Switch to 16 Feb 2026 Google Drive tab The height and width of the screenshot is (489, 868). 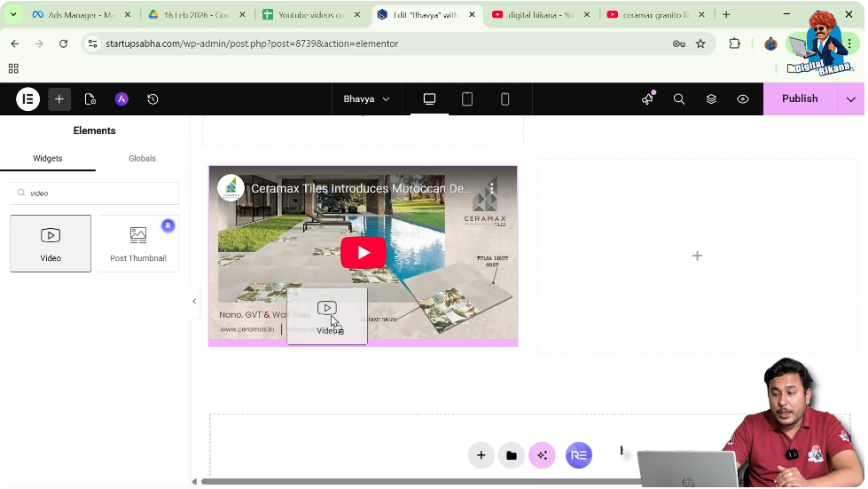(x=198, y=15)
